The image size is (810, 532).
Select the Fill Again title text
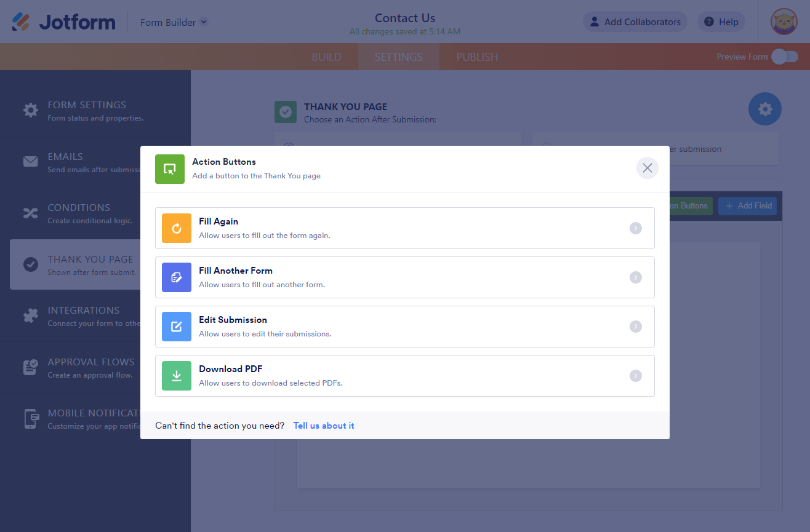tap(219, 221)
